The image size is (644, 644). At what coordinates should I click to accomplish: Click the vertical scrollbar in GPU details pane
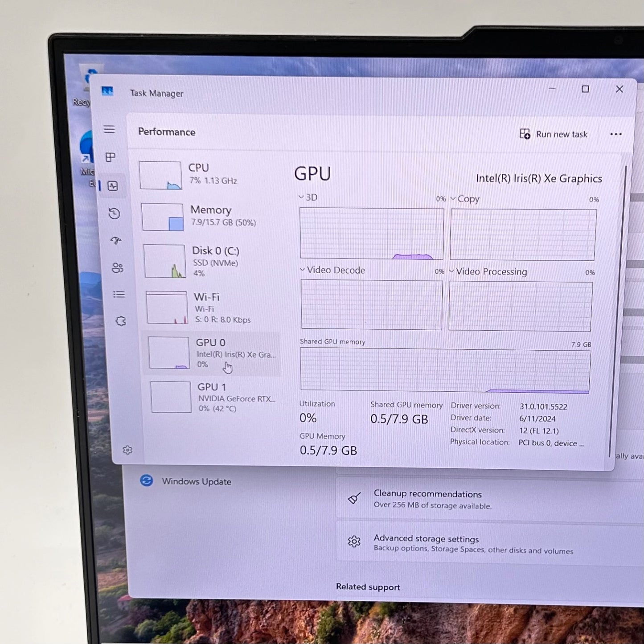pyautogui.click(x=618, y=312)
